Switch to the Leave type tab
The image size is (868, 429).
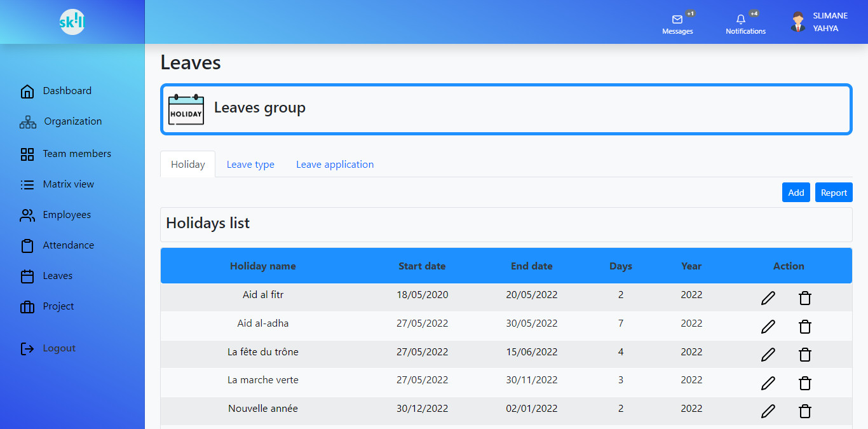[250, 165]
